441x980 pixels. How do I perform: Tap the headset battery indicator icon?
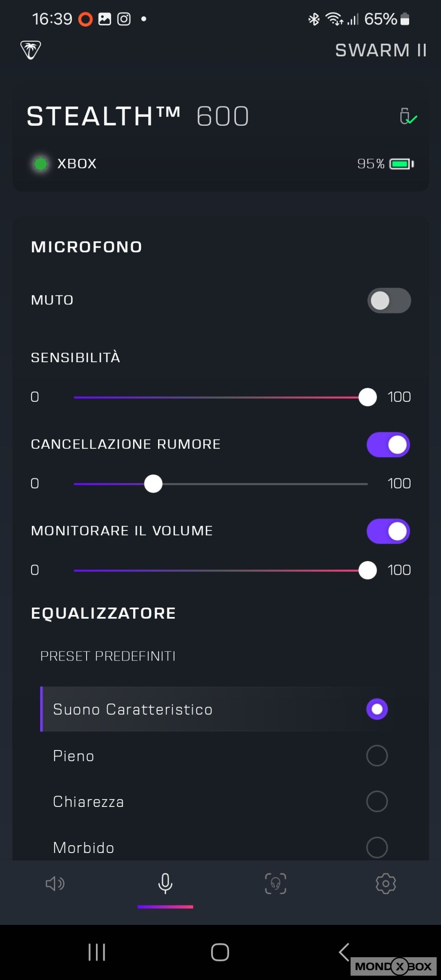pos(401,164)
